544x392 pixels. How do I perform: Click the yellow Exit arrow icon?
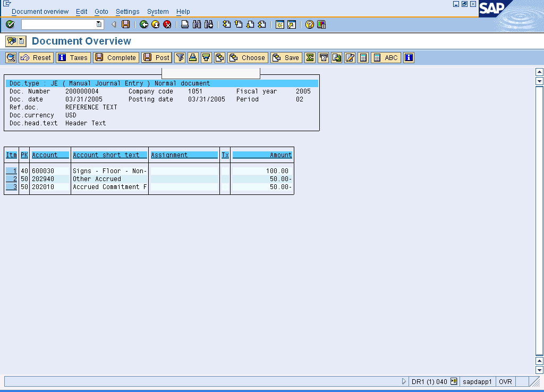click(x=156, y=24)
